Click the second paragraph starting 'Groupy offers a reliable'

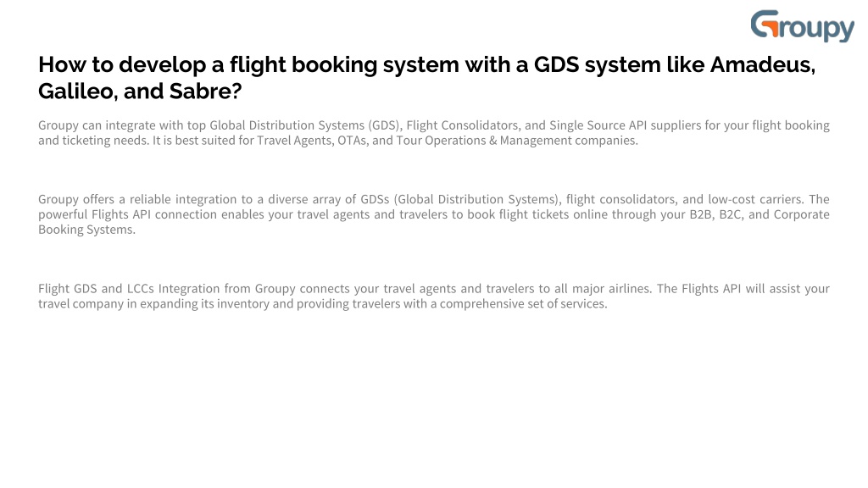(x=433, y=214)
